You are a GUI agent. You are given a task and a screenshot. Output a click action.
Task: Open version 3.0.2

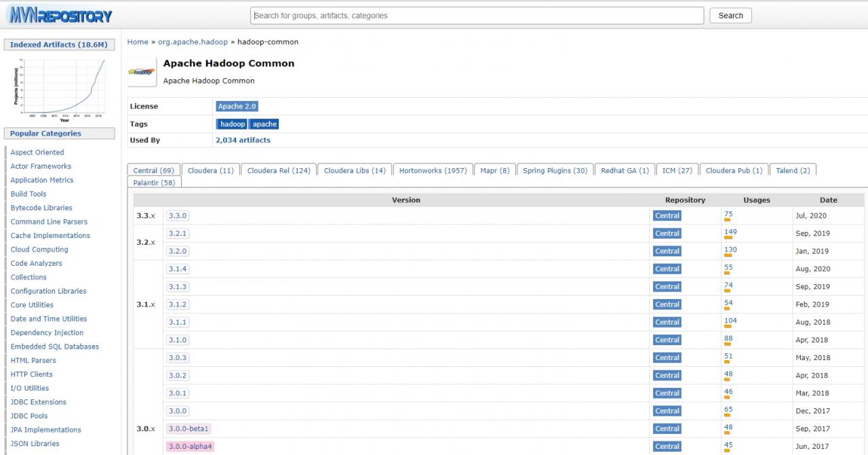pos(177,375)
